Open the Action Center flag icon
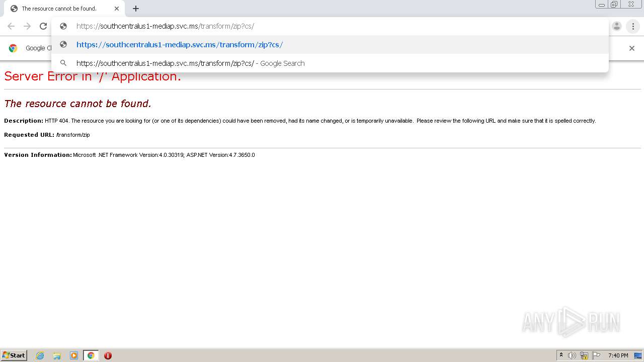Viewport: 644px width, 362px height. pyautogui.click(x=596, y=355)
